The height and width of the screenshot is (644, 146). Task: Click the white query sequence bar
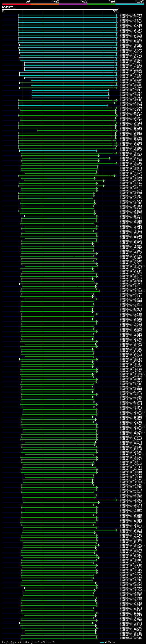(x=60, y=10)
